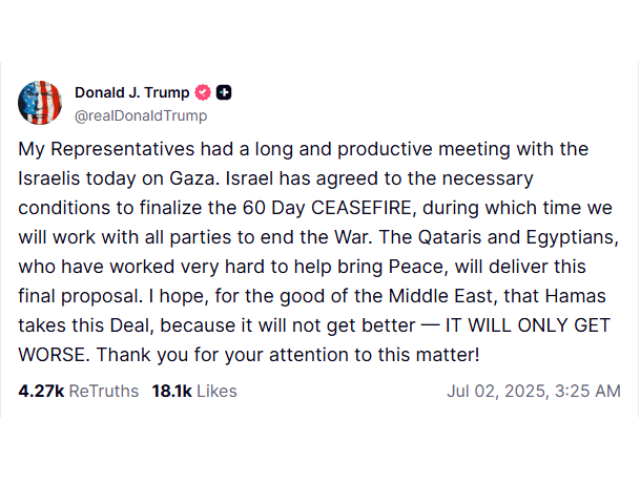
Task: Click the phrase IT WILL ONLY GET
Action: click(x=528, y=325)
